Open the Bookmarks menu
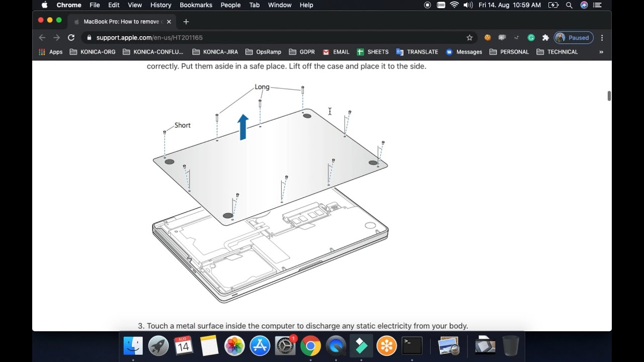 pyautogui.click(x=196, y=5)
